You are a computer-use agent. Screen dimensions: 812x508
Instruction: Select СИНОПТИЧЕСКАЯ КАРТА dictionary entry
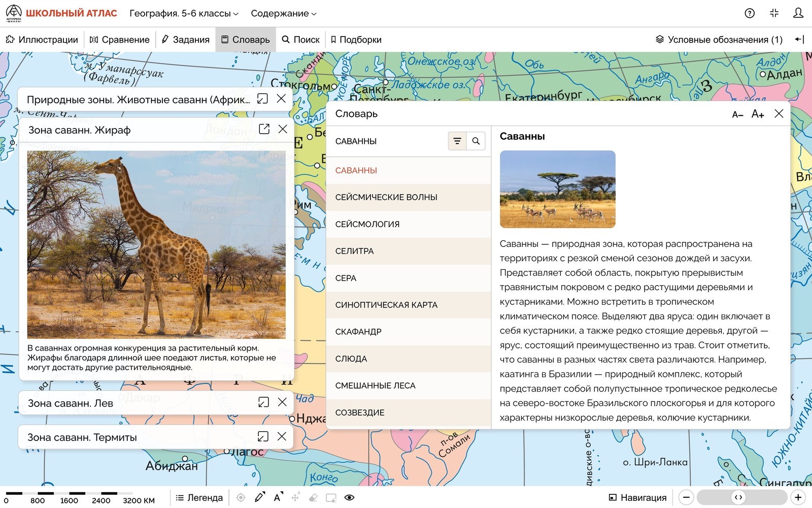[x=409, y=305]
